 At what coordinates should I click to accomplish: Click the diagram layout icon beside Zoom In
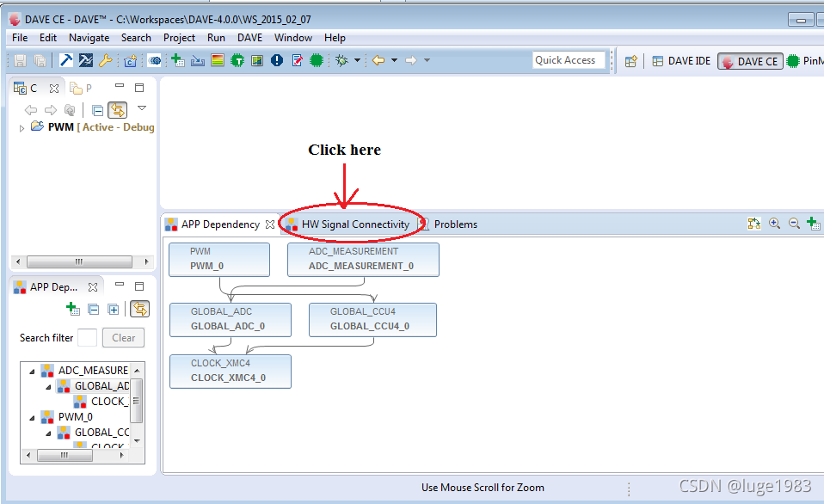[754, 224]
